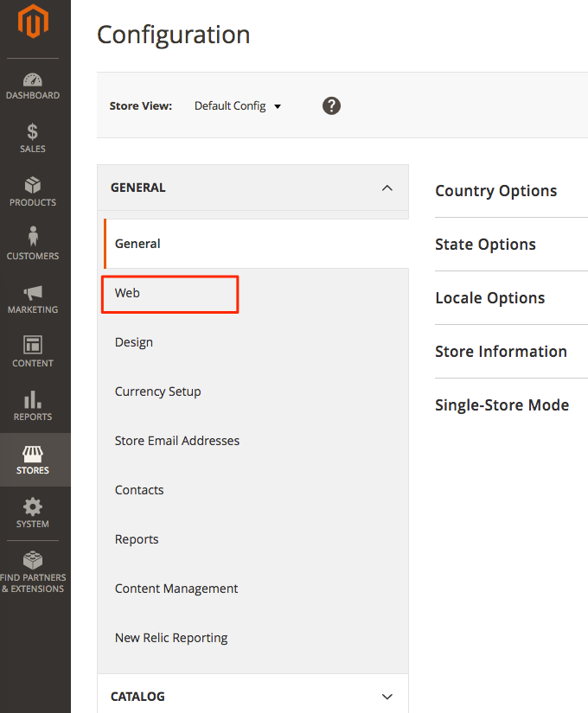Open the Store Email Addresses tab

coord(177,441)
